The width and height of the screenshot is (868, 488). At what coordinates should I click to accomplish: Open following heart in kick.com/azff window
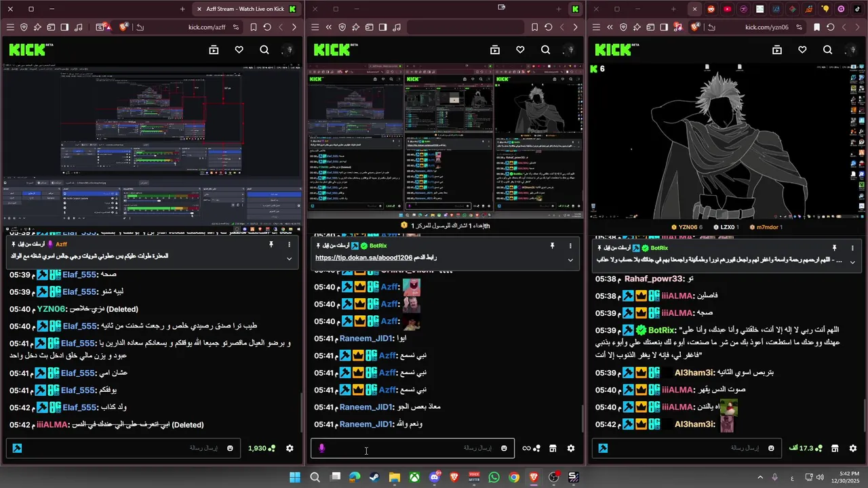pyautogui.click(x=239, y=49)
